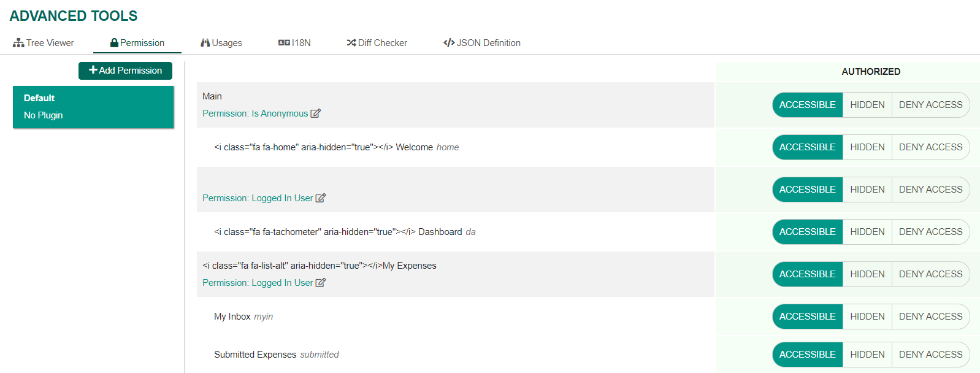
Task: Set Main row to Hidden
Action: (x=867, y=105)
